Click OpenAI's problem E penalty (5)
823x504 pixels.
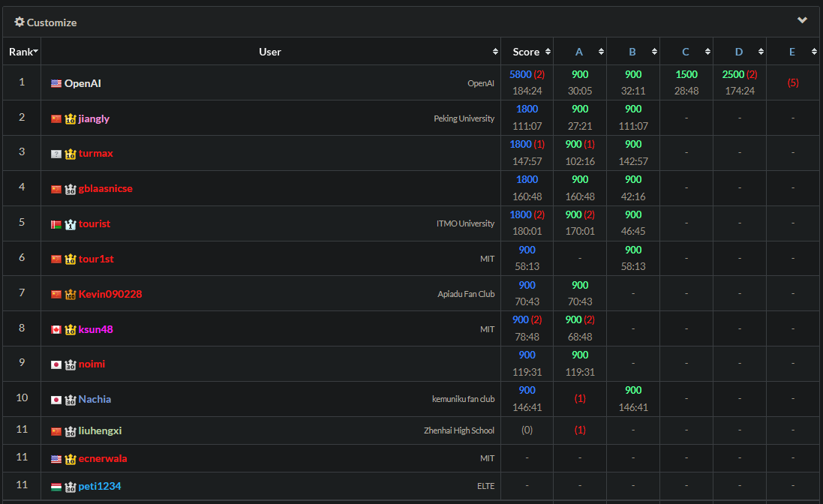[x=792, y=82]
